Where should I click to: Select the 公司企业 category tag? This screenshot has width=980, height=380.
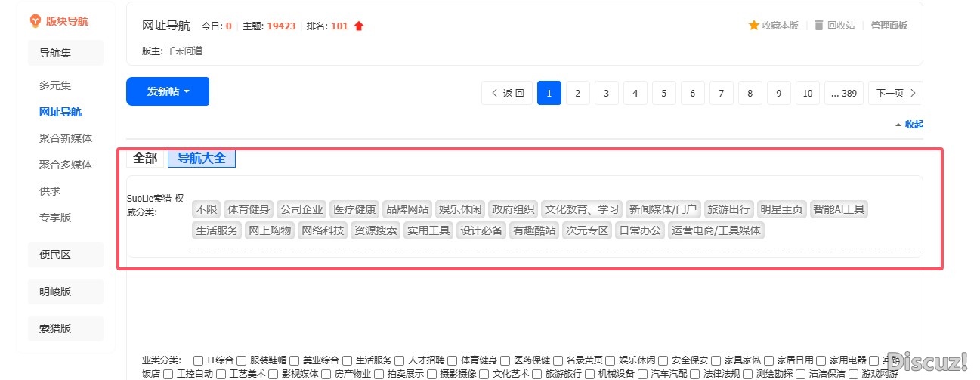coord(301,209)
